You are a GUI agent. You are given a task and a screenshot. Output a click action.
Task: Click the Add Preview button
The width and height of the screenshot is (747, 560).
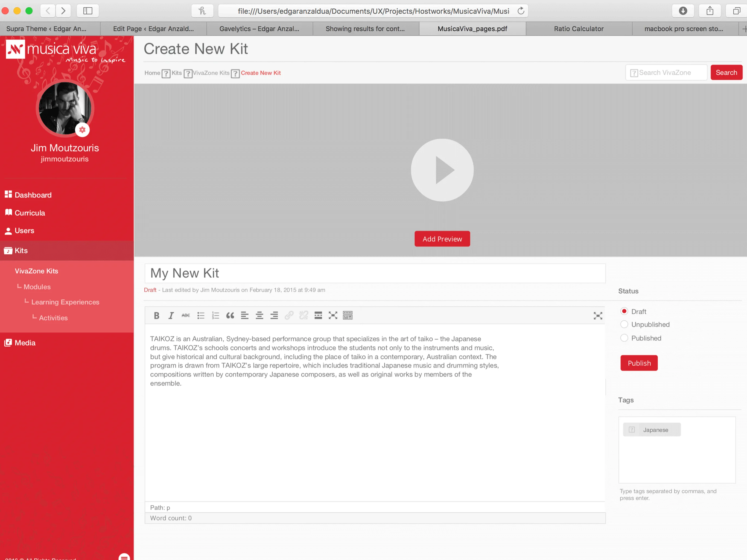(x=442, y=239)
